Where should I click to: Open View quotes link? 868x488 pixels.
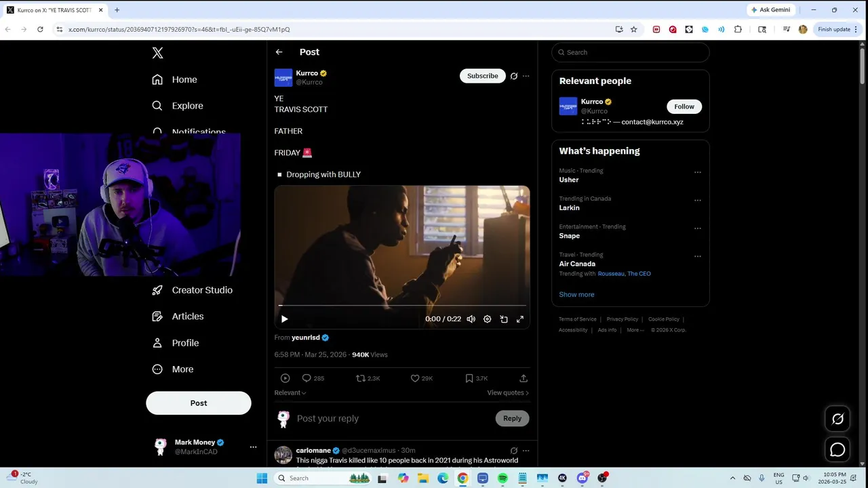[x=508, y=392]
